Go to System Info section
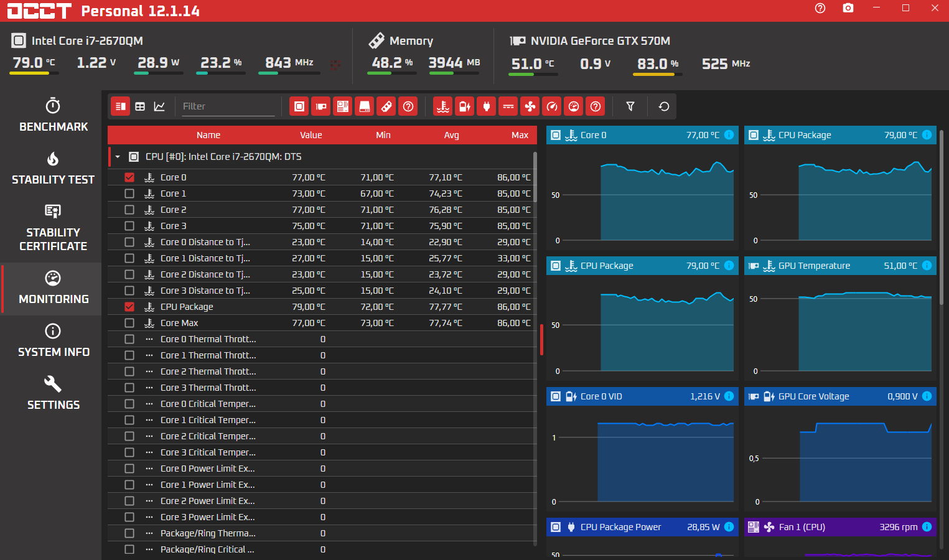 (54, 340)
